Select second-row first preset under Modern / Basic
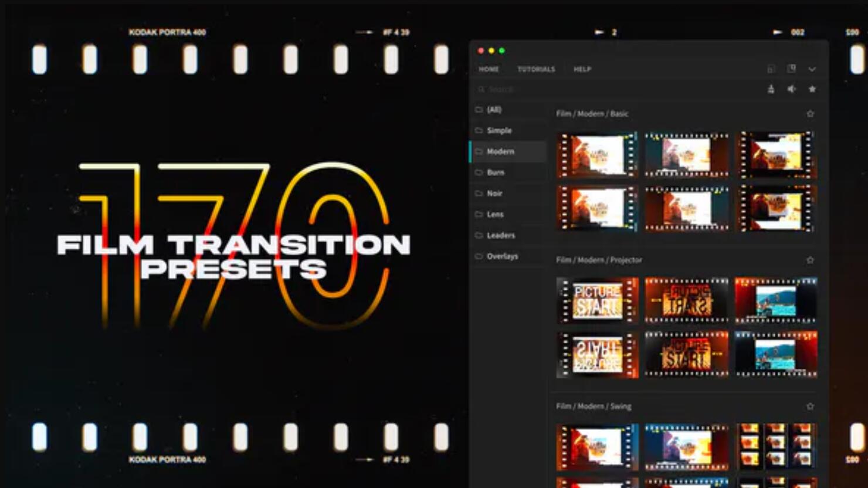 (x=597, y=208)
